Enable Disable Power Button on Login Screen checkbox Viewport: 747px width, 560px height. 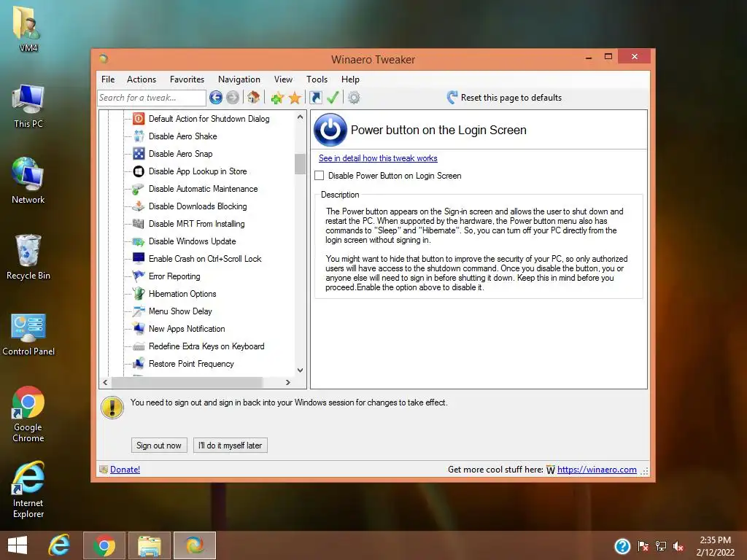320,175
